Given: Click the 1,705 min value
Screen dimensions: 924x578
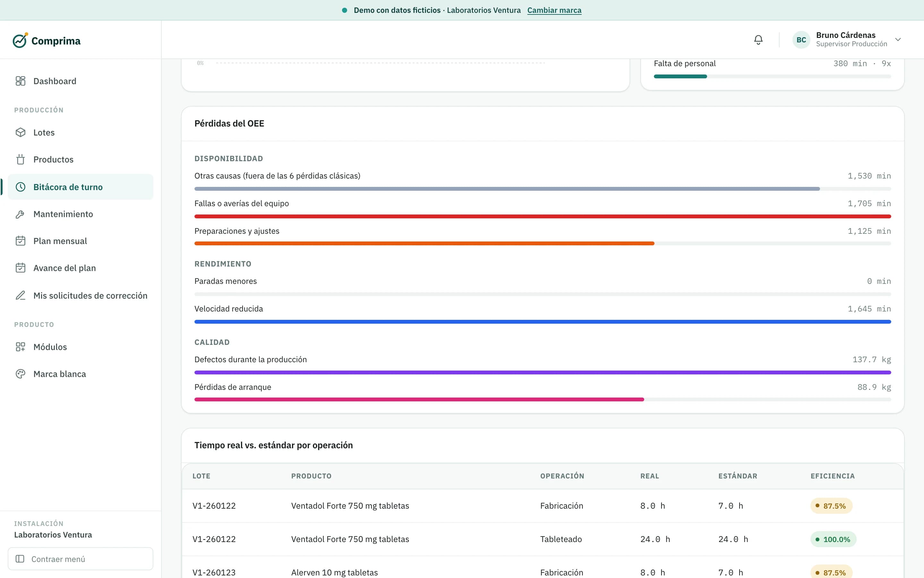Looking at the screenshot, I should pyautogui.click(x=869, y=203).
